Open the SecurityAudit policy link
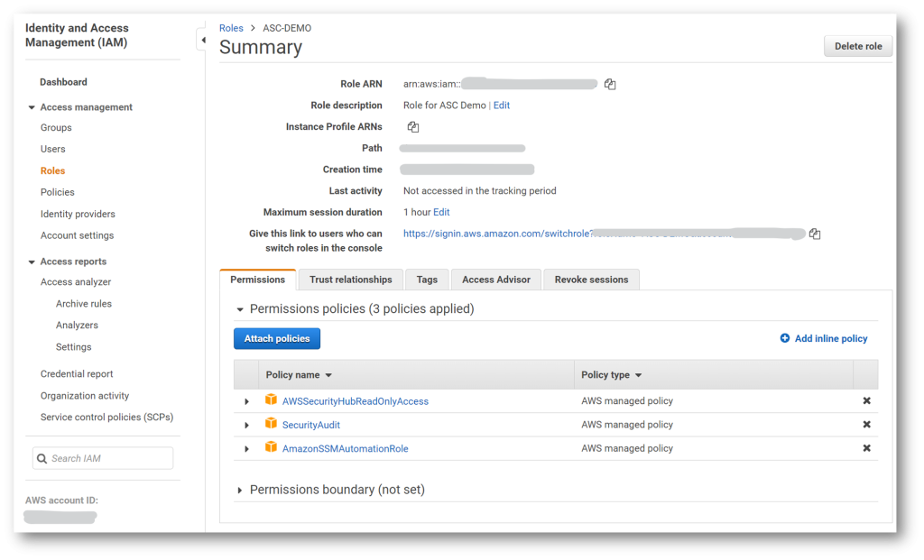924x560 pixels. click(311, 425)
